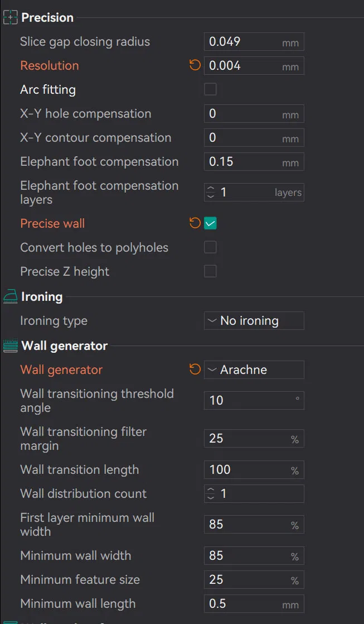Click the X-Y hole compensation field
The height and width of the screenshot is (624, 364).
244,114
